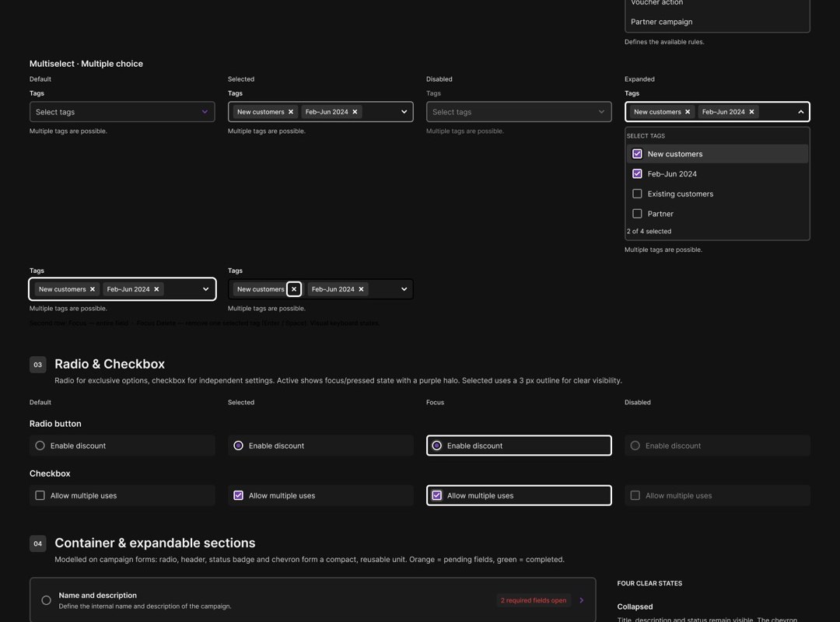The width and height of the screenshot is (840, 622).
Task: Click the Defines the available rules hint
Action: (664, 42)
